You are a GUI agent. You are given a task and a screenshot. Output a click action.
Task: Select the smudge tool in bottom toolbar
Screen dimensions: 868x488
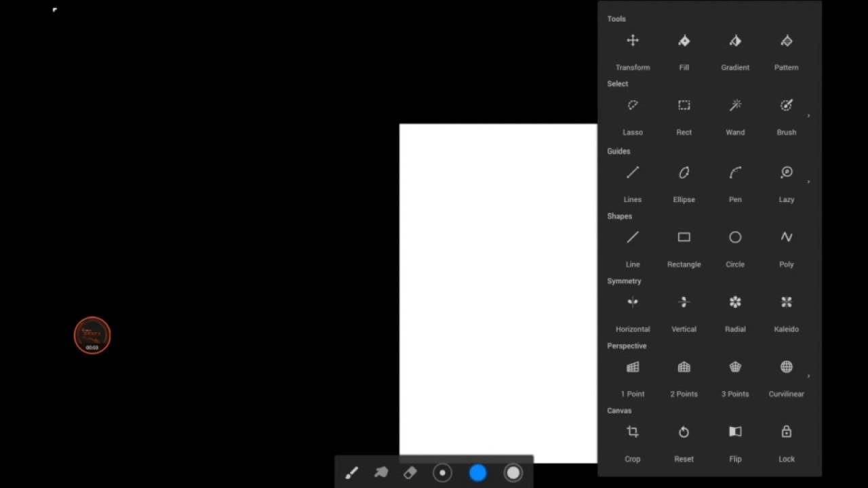[381, 473]
